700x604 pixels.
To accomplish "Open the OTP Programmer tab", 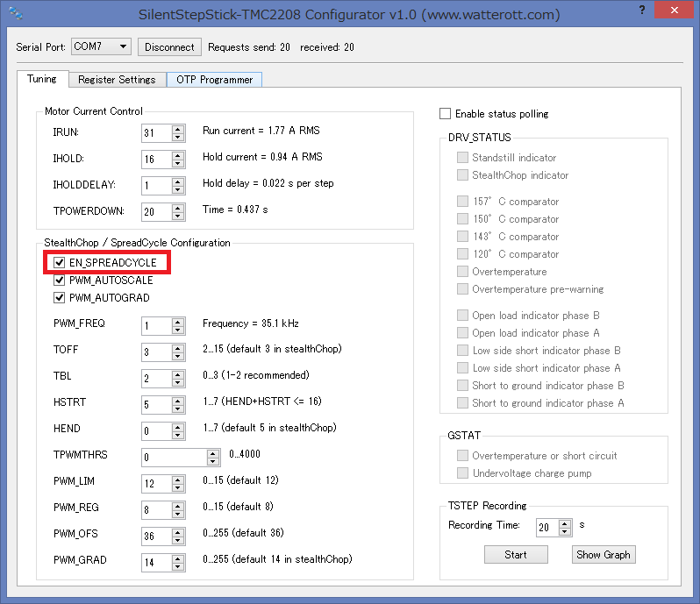I will [x=214, y=80].
